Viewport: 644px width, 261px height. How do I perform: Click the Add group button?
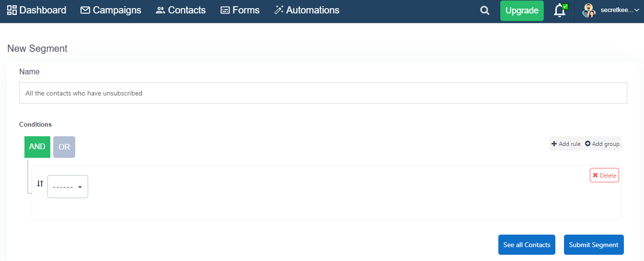coord(602,143)
